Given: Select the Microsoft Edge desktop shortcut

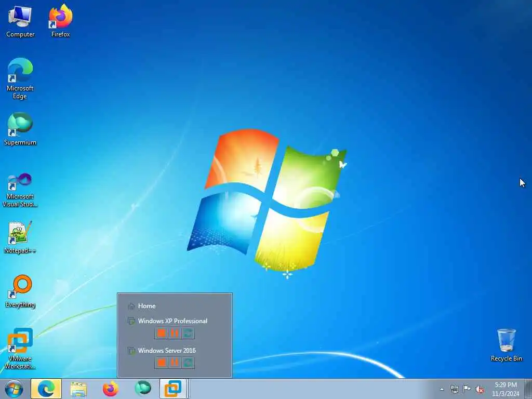Looking at the screenshot, I should point(20,78).
